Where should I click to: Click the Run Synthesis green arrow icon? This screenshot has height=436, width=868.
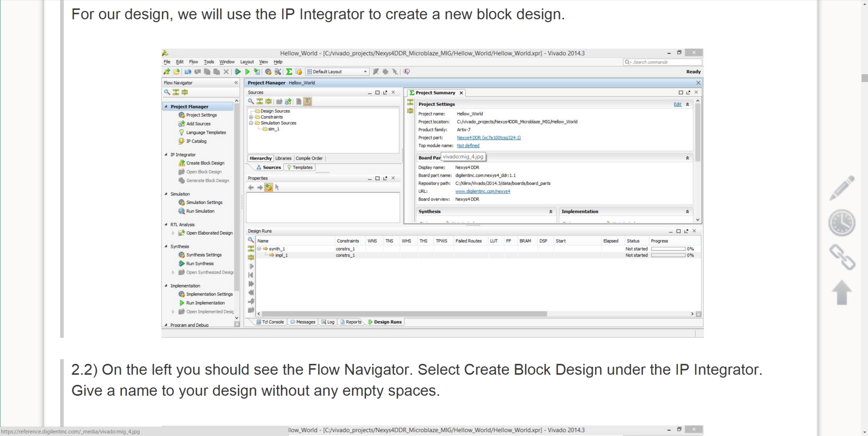pyautogui.click(x=181, y=264)
